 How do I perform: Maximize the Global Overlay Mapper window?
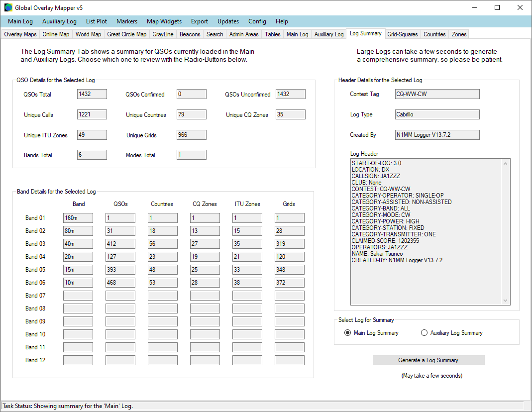[497, 7]
